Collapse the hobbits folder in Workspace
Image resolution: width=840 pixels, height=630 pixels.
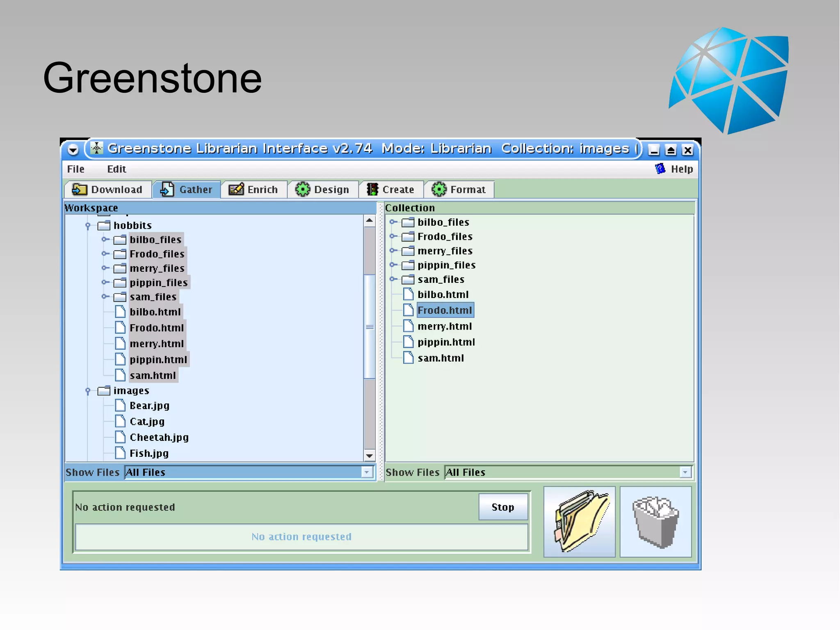pos(88,226)
